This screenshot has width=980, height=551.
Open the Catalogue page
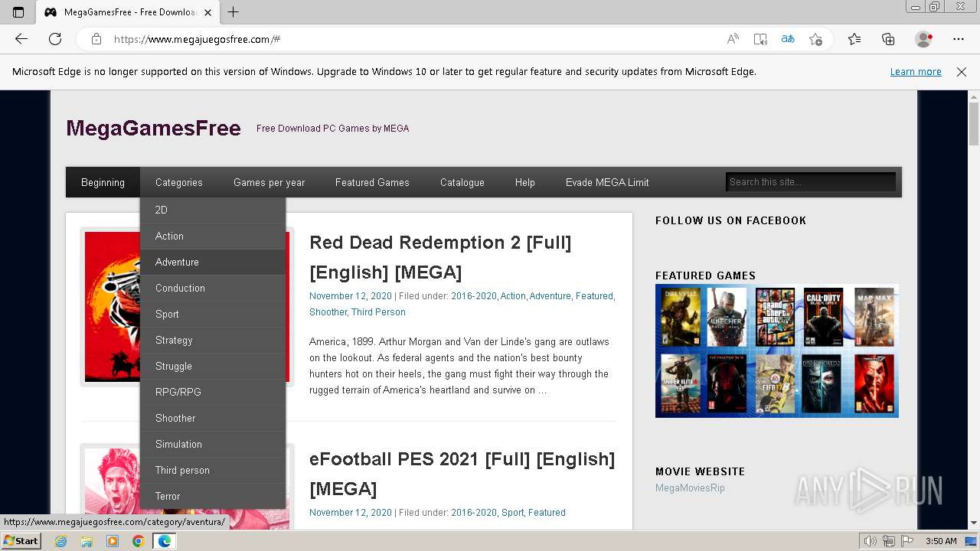462,182
